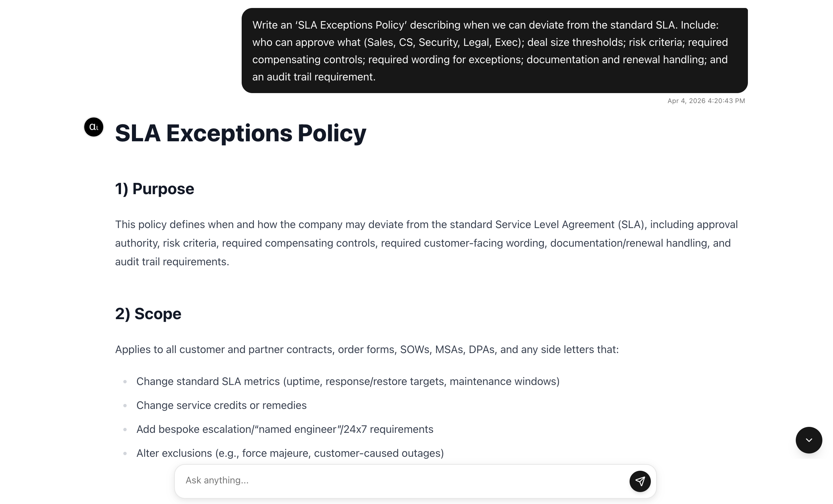Click the words 'audit trail requirements' in Purpose
Viewport: 833px width, 504px height.
pyautogui.click(x=172, y=262)
